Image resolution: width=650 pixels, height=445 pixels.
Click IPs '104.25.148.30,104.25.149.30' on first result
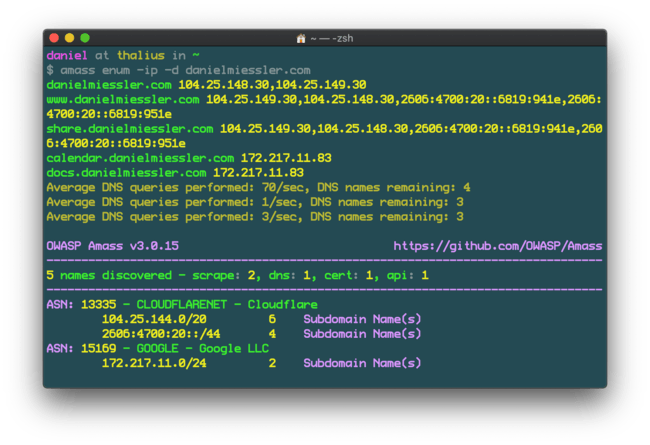click(x=272, y=85)
